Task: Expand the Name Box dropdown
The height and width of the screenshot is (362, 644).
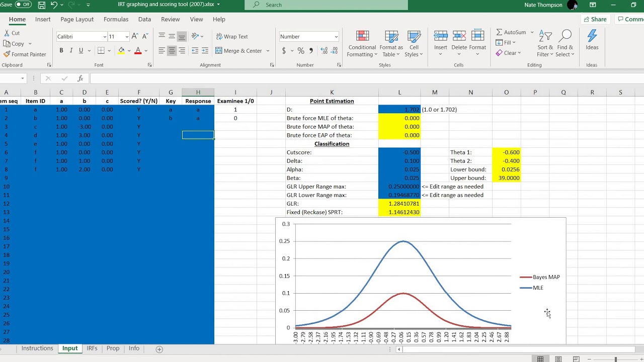Action: [22, 78]
